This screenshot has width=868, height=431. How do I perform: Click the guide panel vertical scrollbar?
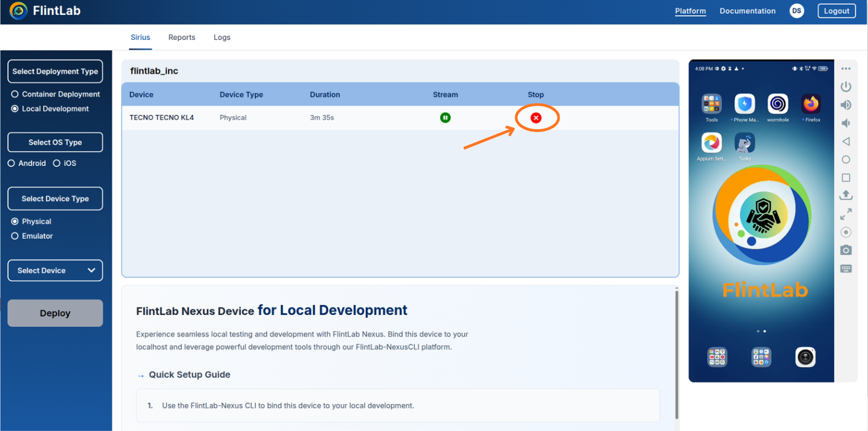[x=677, y=354]
